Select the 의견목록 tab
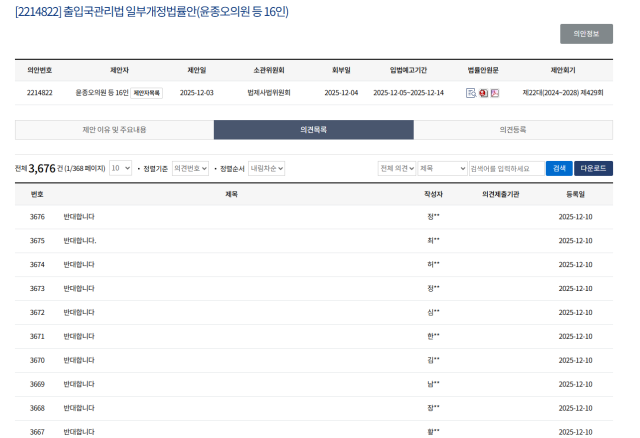The image size is (640, 438). pos(313,130)
